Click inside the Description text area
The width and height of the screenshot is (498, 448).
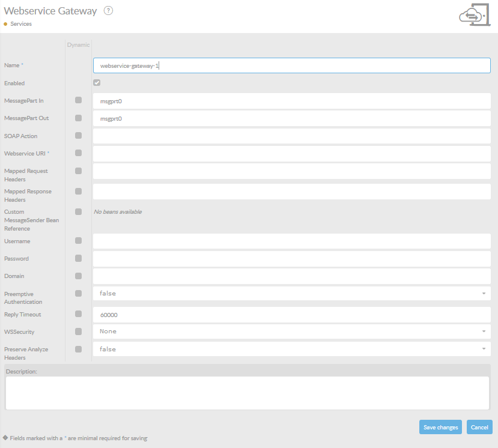coord(247,393)
